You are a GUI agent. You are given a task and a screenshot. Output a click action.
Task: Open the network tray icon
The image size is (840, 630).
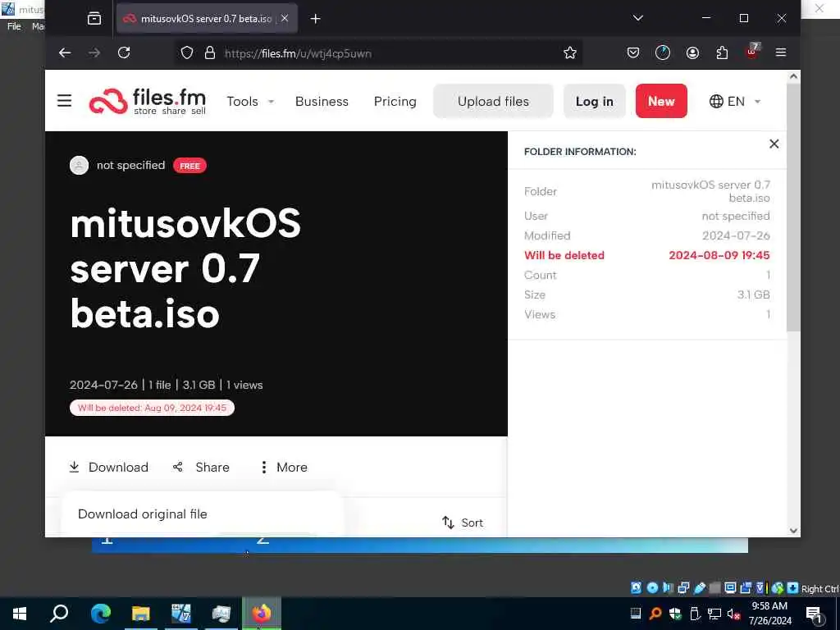coord(714,614)
